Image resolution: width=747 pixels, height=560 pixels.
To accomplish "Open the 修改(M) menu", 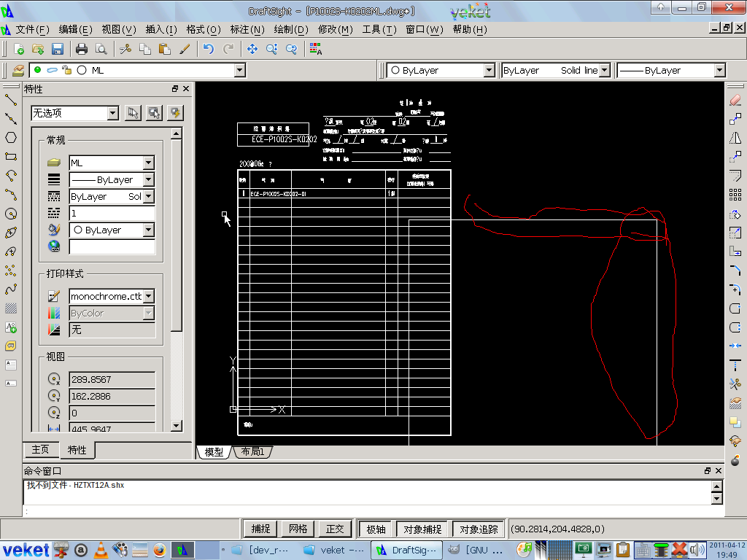I will [335, 29].
